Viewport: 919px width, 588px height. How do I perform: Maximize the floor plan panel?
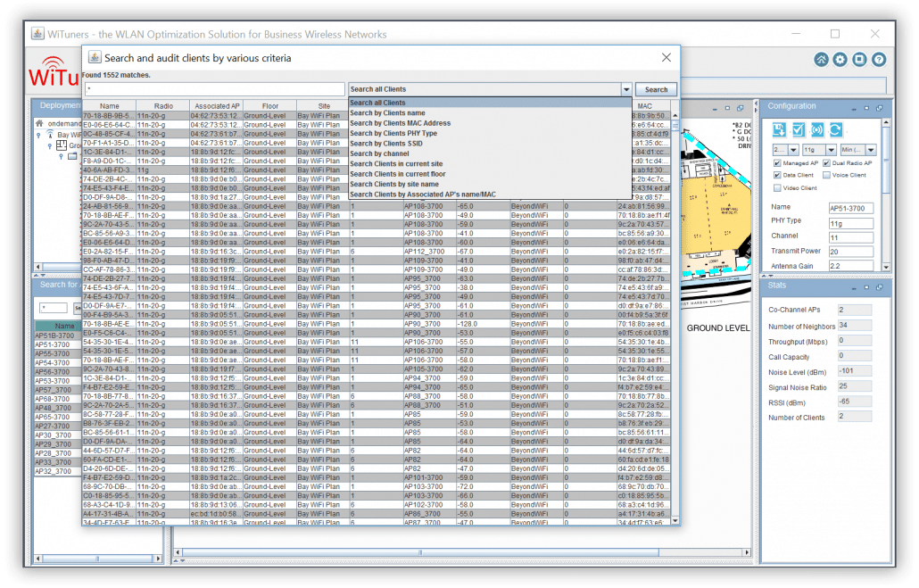(x=727, y=108)
